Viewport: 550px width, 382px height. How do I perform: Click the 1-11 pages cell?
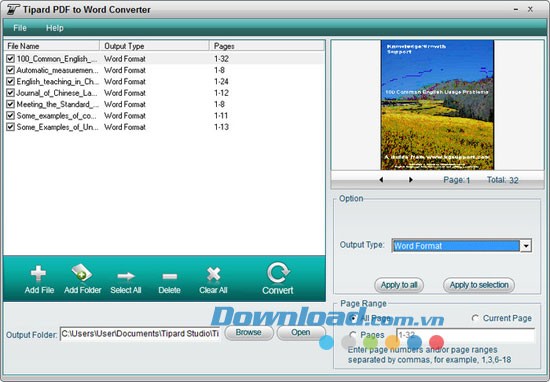[x=221, y=115]
